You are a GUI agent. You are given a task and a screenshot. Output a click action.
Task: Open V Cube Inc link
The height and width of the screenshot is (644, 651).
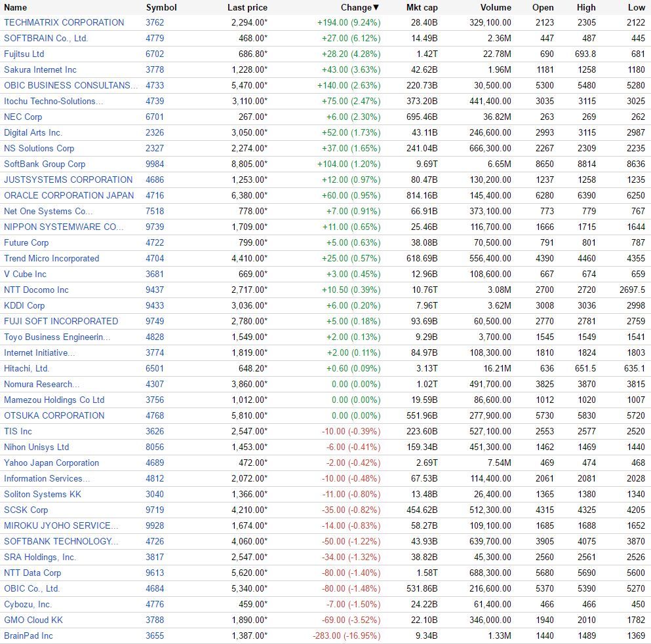point(25,275)
